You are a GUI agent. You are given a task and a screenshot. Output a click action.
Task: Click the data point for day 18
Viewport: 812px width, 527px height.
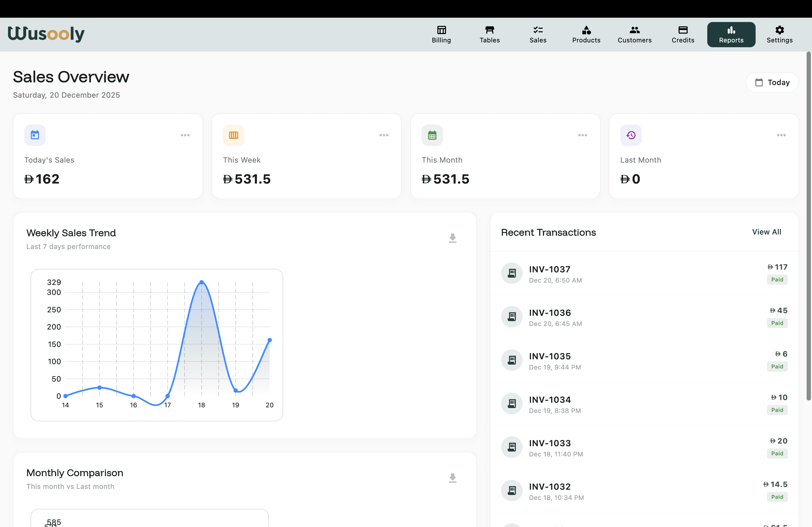202,282
